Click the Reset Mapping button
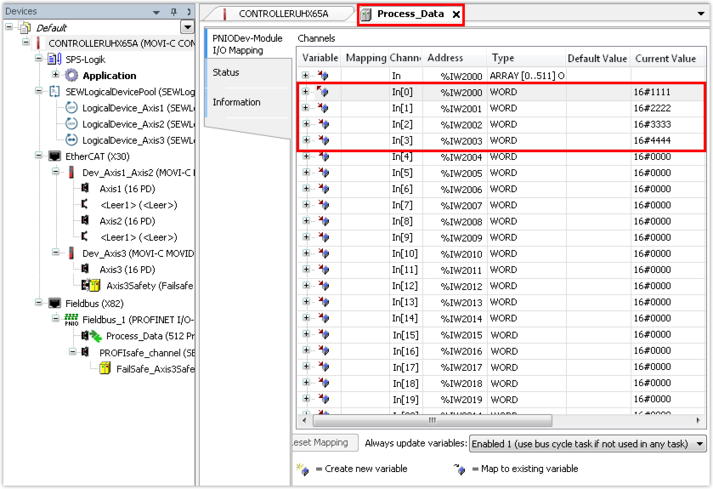This screenshot has width=713, height=489. point(321,443)
